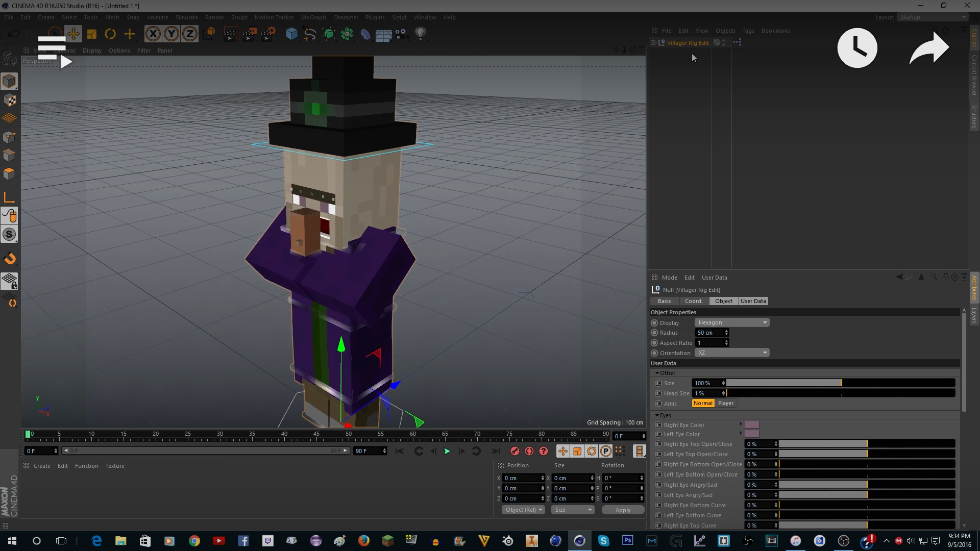
Task: Go to start of timeline
Action: (x=400, y=451)
